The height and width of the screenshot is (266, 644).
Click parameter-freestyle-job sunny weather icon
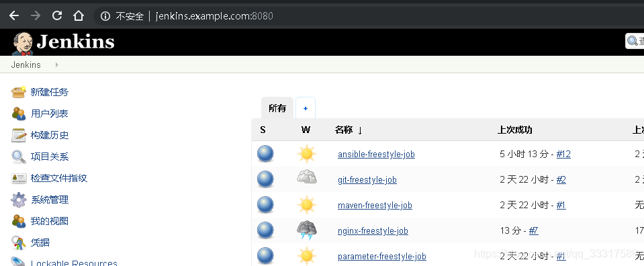[306, 256]
